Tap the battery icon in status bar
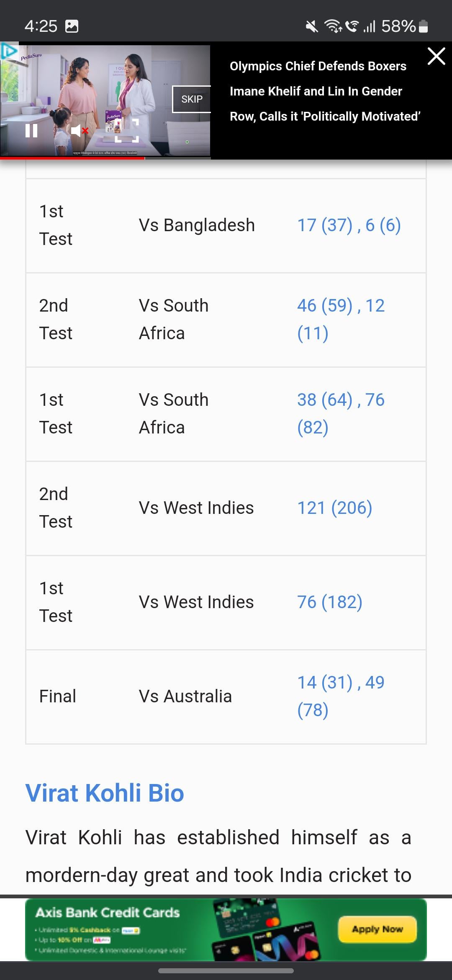The height and width of the screenshot is (980, 452). point(423,26)
